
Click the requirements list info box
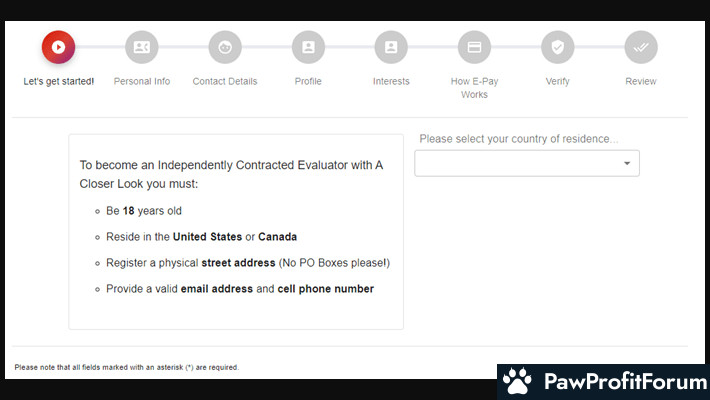pos(236,231)
